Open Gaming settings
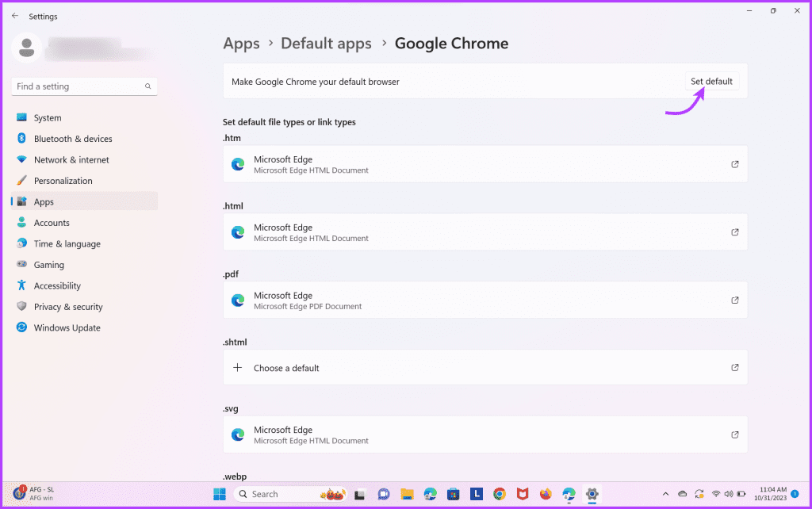Image resolution: width=812 pixels, height=509 pixels. [84, 265]
